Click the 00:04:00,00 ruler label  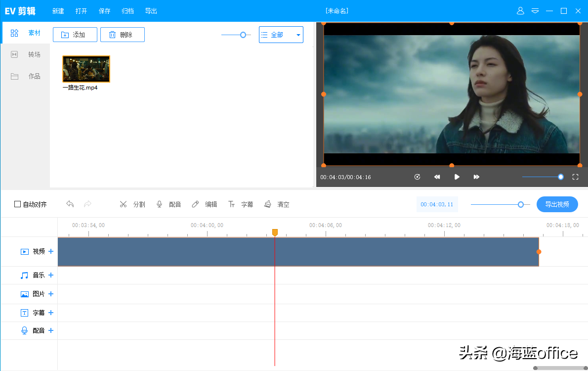pyautogui.click(x=207, y=225)
